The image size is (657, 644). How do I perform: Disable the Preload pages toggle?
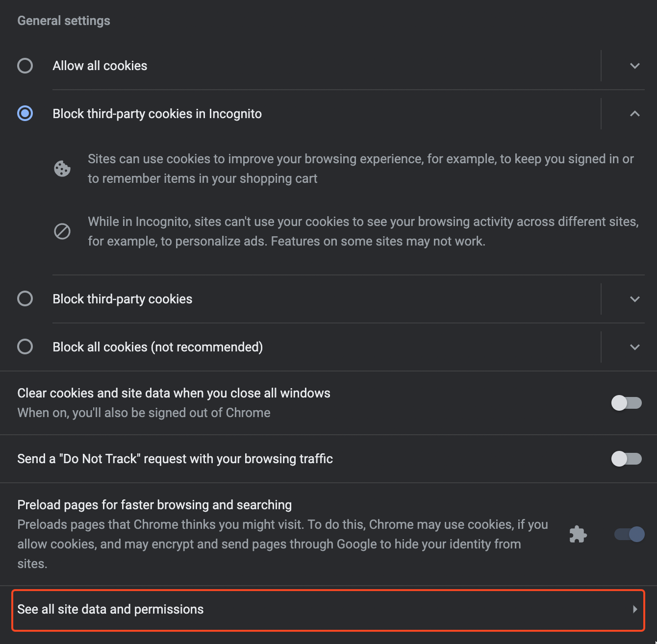tap(630, 534)
